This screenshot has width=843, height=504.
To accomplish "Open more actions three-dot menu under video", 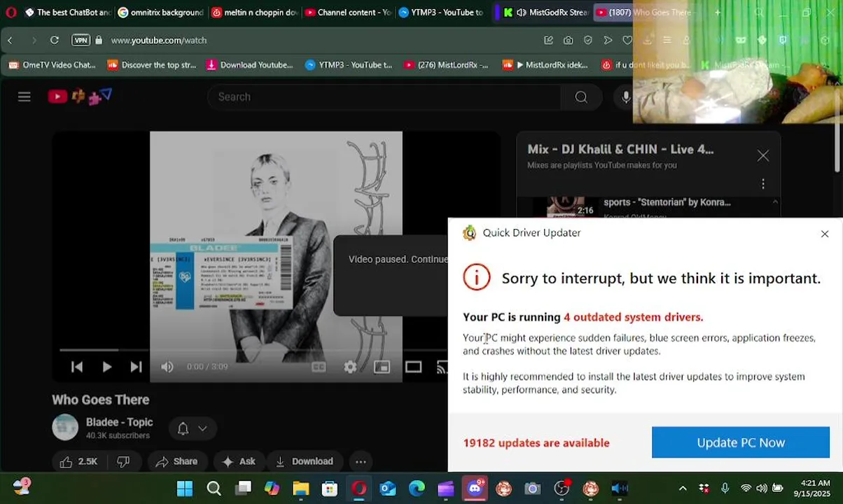I will (x=361, y=461).
